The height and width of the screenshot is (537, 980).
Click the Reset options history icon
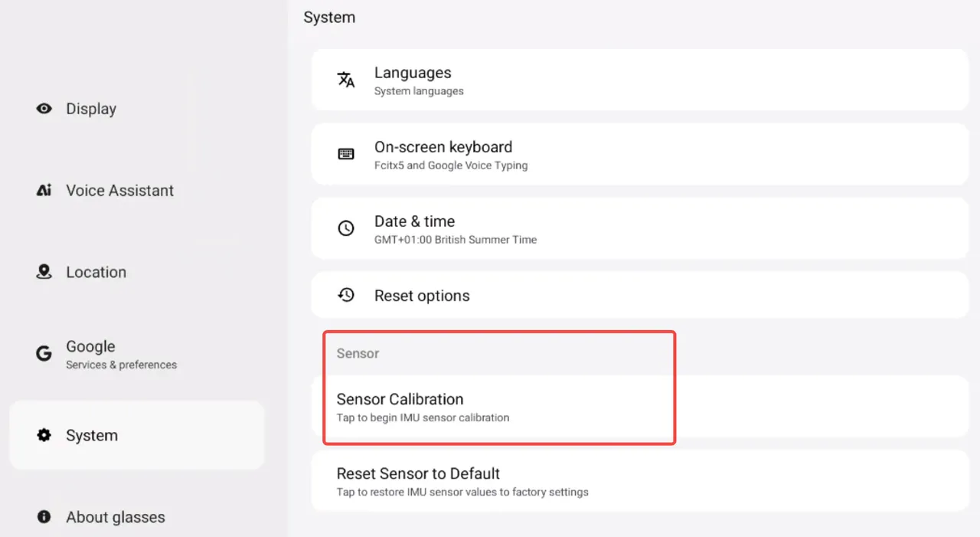[x=346, y=295]
